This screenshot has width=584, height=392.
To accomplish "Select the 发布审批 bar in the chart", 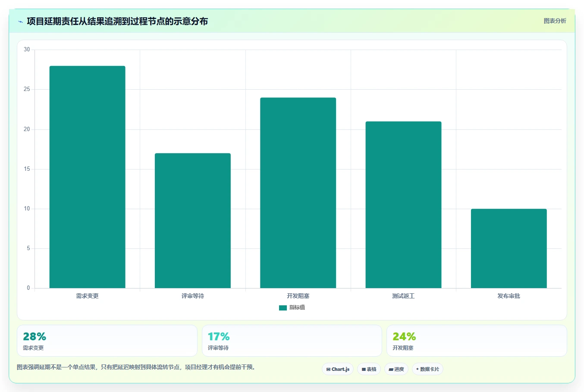I will coord(509,248).
